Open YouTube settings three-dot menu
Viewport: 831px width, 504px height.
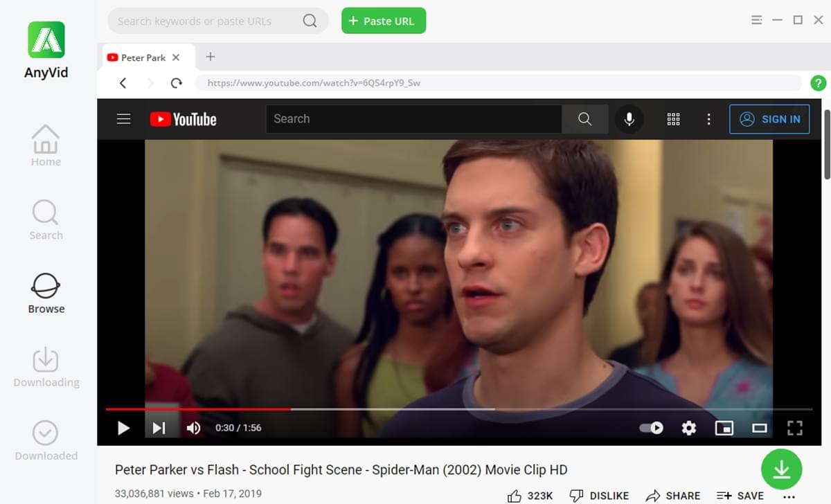708,119
